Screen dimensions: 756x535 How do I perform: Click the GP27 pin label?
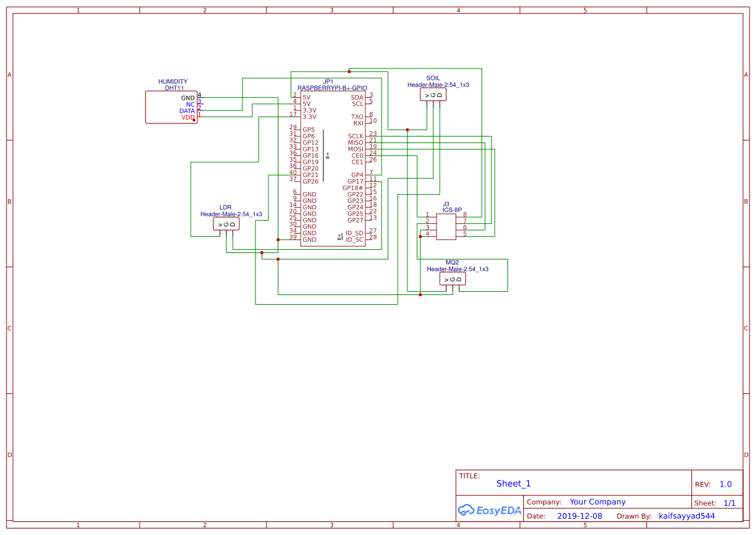click(355, 221)
